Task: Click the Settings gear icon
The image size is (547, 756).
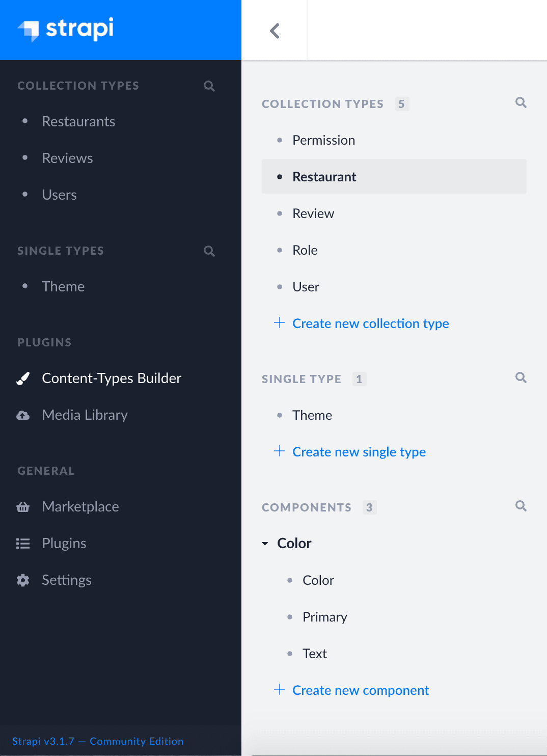Action: 23,580
